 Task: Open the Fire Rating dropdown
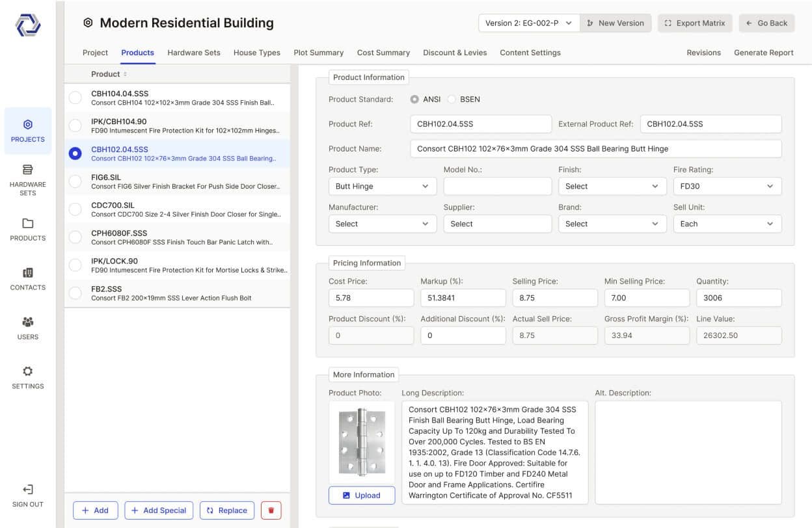point(727,186)
